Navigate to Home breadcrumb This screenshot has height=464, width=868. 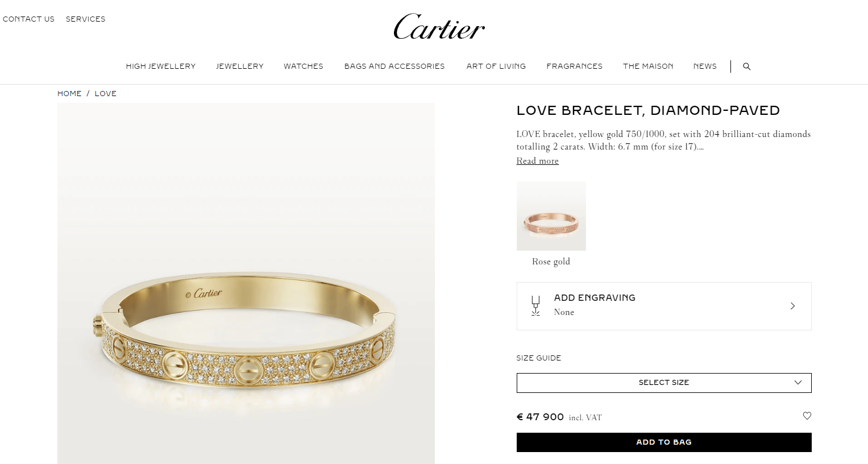(69, 94)
